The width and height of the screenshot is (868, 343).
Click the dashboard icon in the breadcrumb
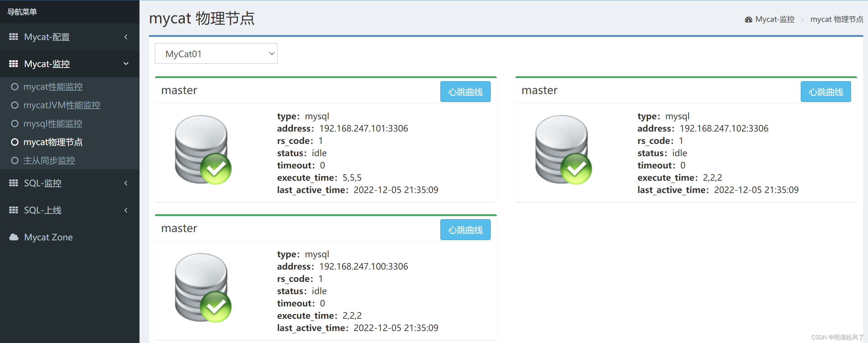click(x=748, y=19)
